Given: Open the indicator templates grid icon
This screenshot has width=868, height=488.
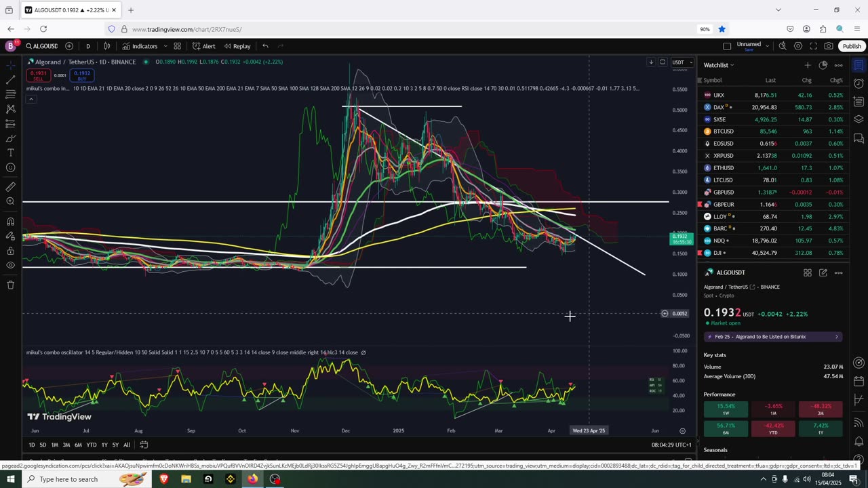Looking at the screenshot, I should pyautogui.click(x=177, y=46).
